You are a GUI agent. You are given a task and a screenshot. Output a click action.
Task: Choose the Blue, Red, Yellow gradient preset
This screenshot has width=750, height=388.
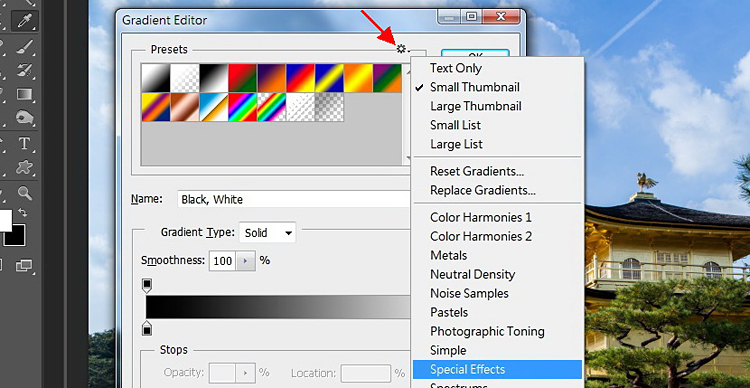click(x=300, y=78)
